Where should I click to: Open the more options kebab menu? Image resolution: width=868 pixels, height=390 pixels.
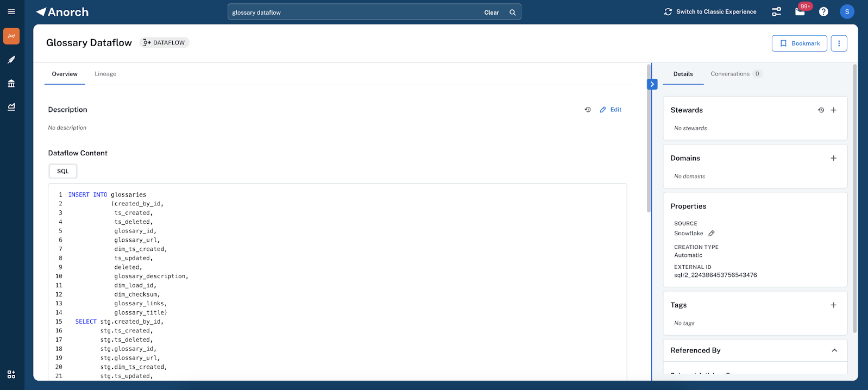(839, 43)
